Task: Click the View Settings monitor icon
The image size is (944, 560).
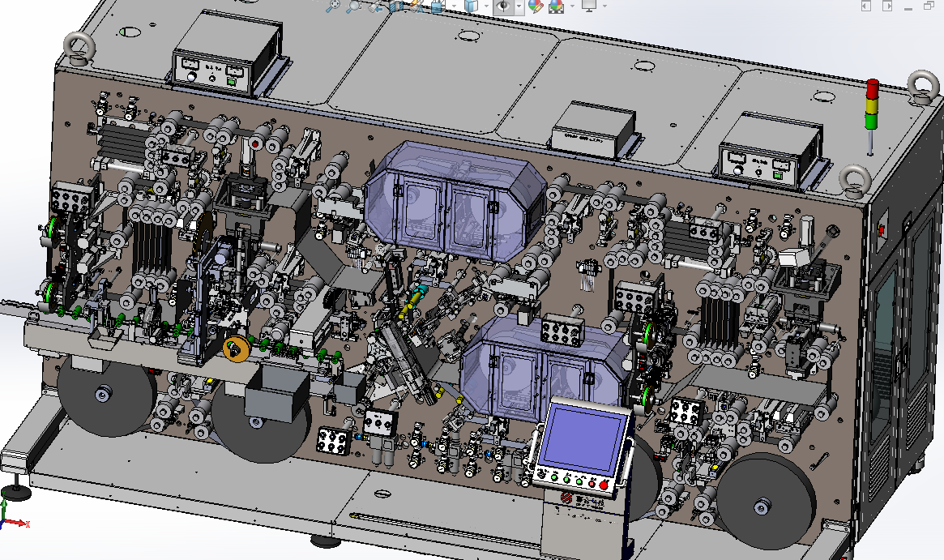Action: (x=588, y=6)
